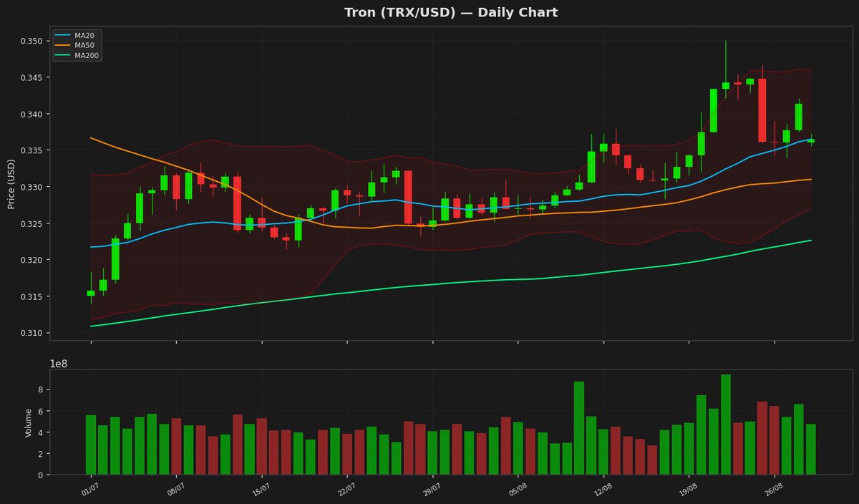Viewport: 859px width, 504px height.
Task: Click the volume axis tick label 8
Action: pos(40,389)
